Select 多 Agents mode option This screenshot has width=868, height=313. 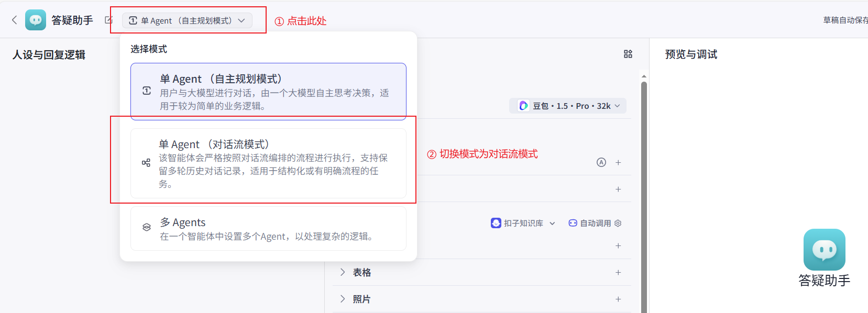point(268,229)
